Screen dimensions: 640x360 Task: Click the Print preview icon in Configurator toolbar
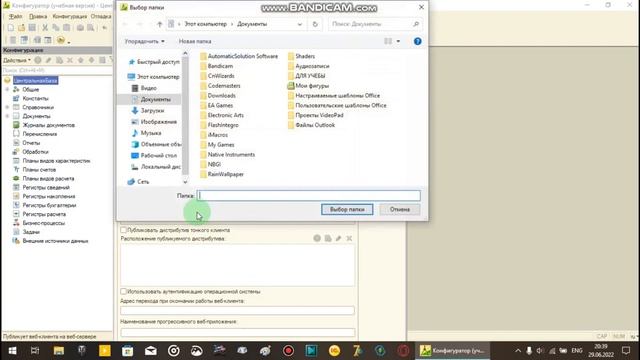(x=91, y=28)
